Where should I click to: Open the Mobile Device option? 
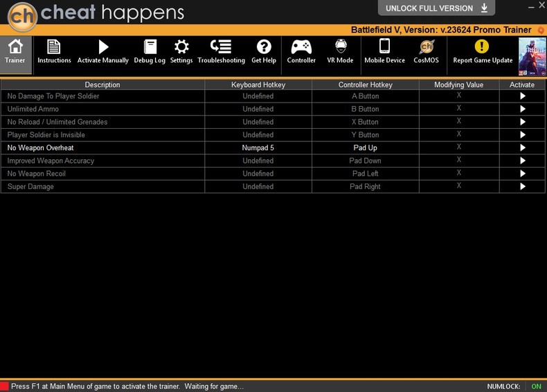pos(384,47)
